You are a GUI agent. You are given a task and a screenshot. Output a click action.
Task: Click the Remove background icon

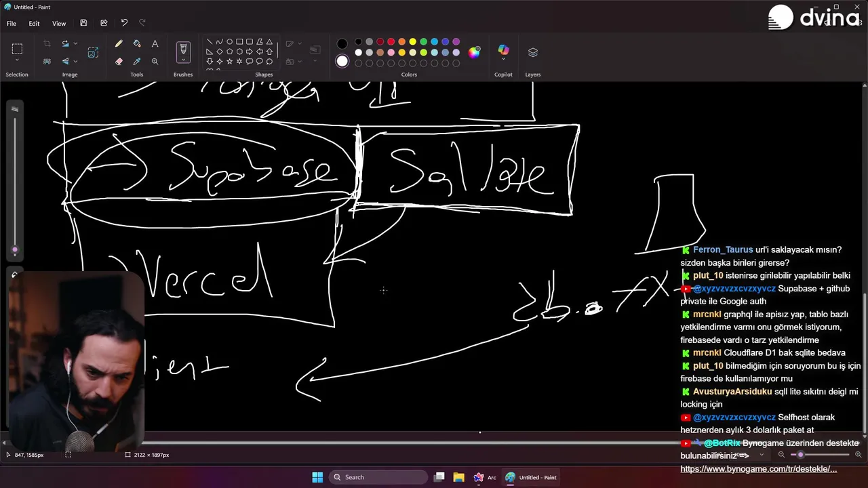(x=47, y=61)
